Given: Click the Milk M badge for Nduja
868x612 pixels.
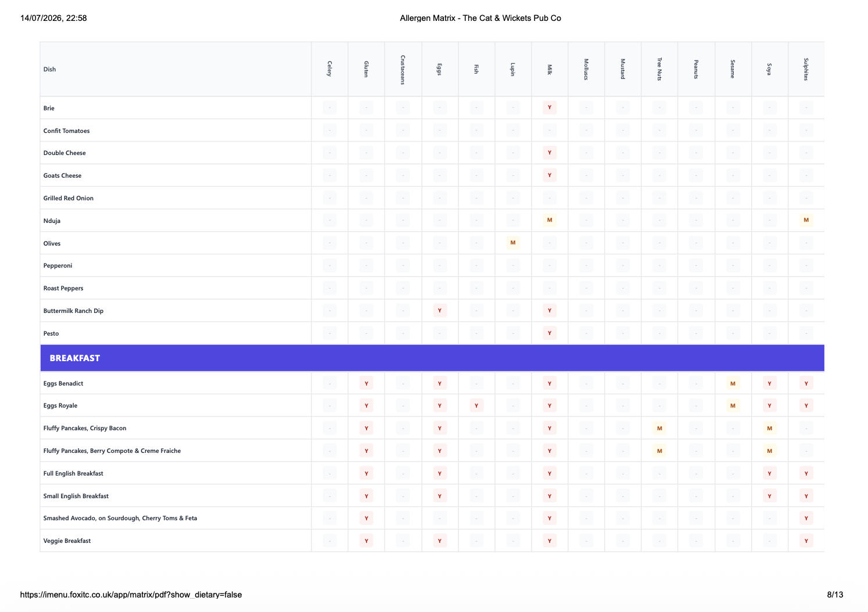Looking at the screenshot, I should coord(550,220).
